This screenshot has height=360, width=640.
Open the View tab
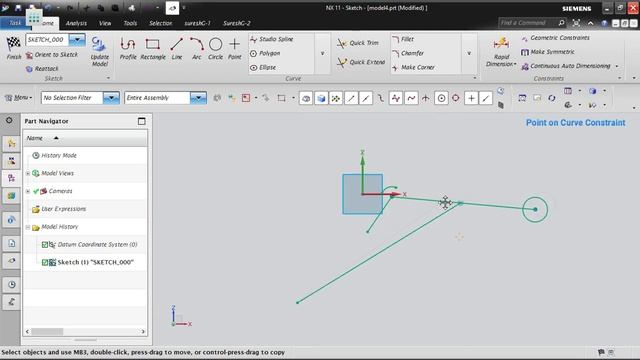[105, 23]
